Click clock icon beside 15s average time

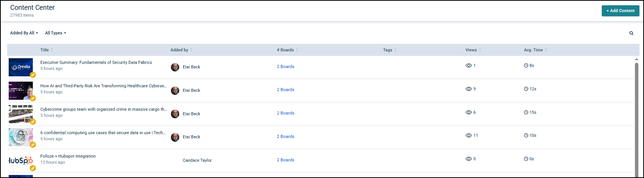click(x=526, y=113)
